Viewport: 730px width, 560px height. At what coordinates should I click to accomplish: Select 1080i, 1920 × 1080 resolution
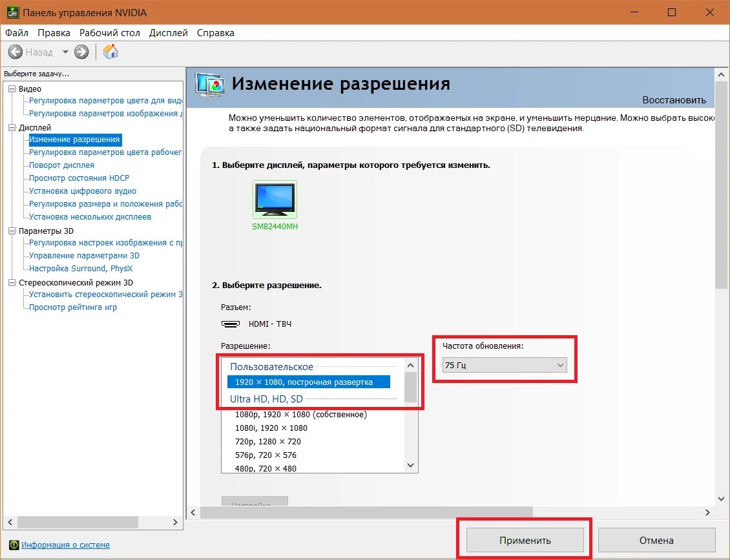(x=271, y=428)
